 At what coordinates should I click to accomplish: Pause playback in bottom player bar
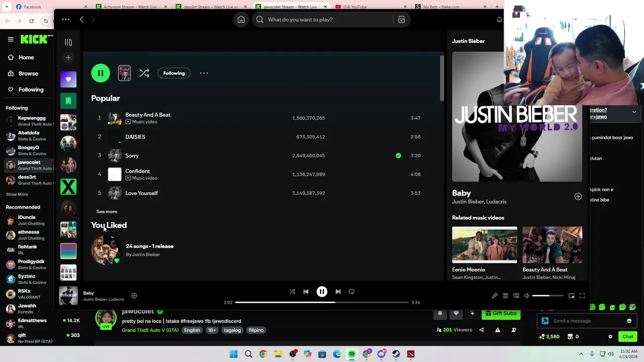(x=322, y=292)
